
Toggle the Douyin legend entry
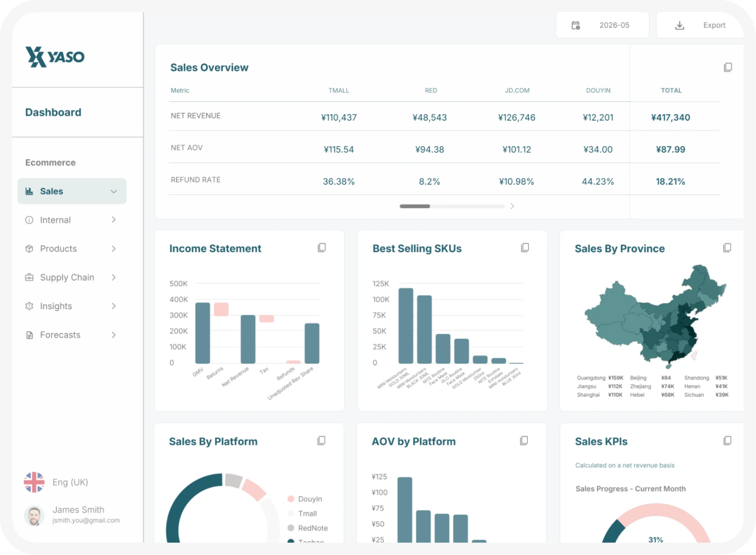click(x=305, y=499)
